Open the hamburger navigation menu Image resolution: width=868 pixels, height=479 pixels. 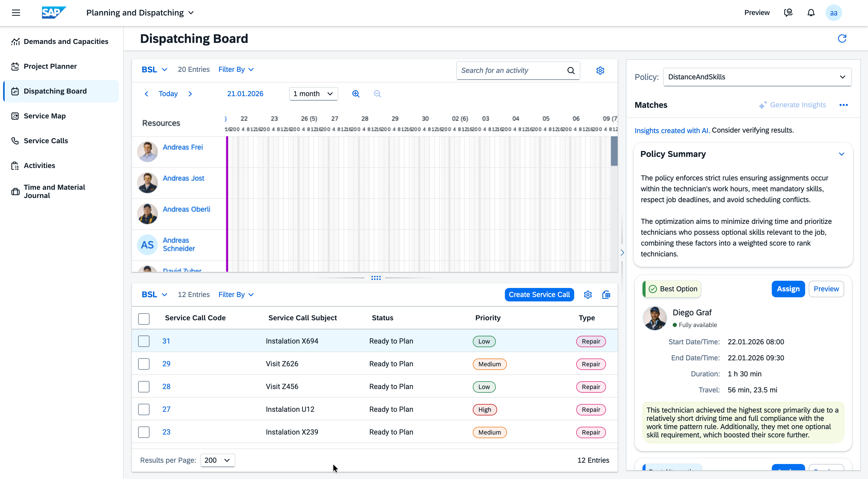point(16,13)
